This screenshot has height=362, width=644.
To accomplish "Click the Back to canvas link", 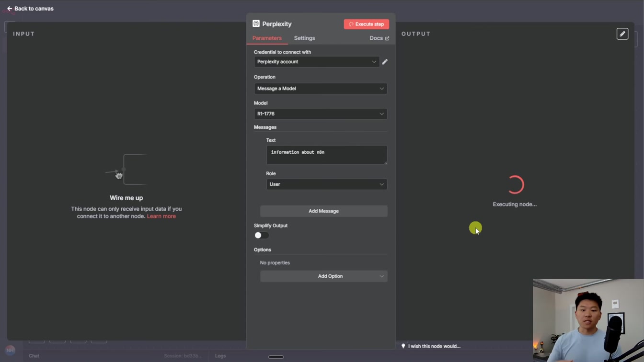I will tap(30, 9).
